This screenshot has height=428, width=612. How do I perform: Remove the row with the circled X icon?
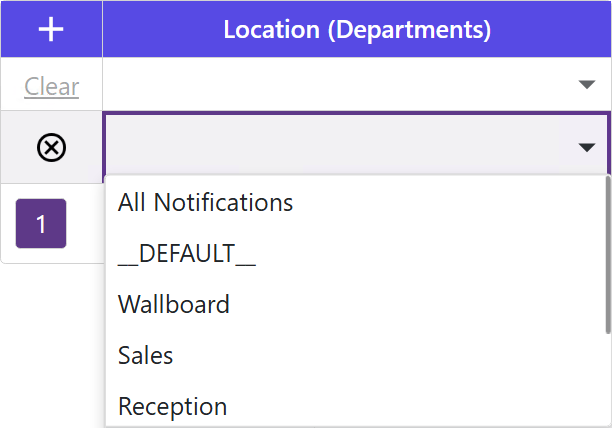pyautogui.click(x=51, y=148)
